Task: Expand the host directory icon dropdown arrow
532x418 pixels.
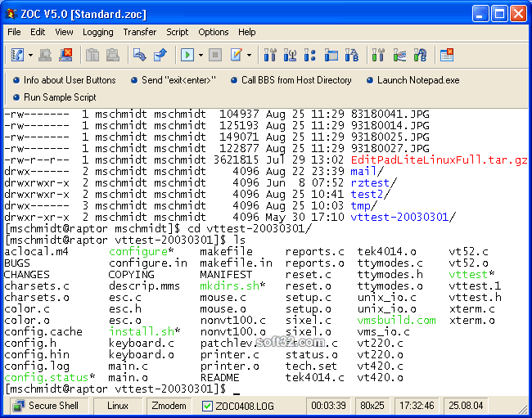Action: (x=30, y=56)
